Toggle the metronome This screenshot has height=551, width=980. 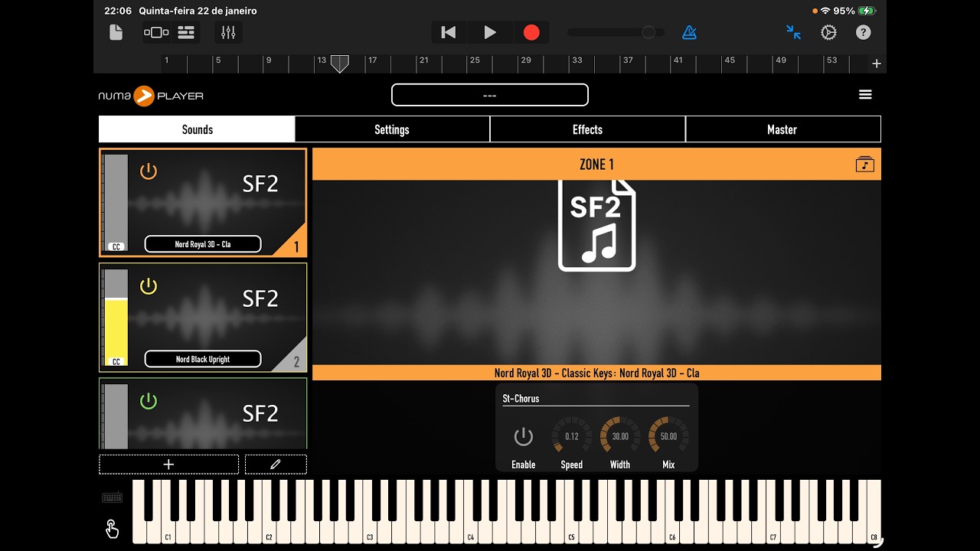(x=689, y=32)
